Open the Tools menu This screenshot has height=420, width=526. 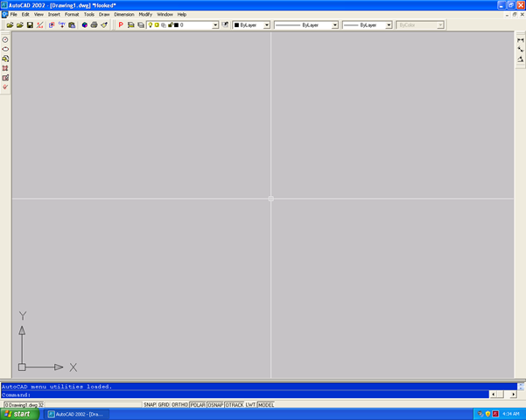click(x=89, y=14)
